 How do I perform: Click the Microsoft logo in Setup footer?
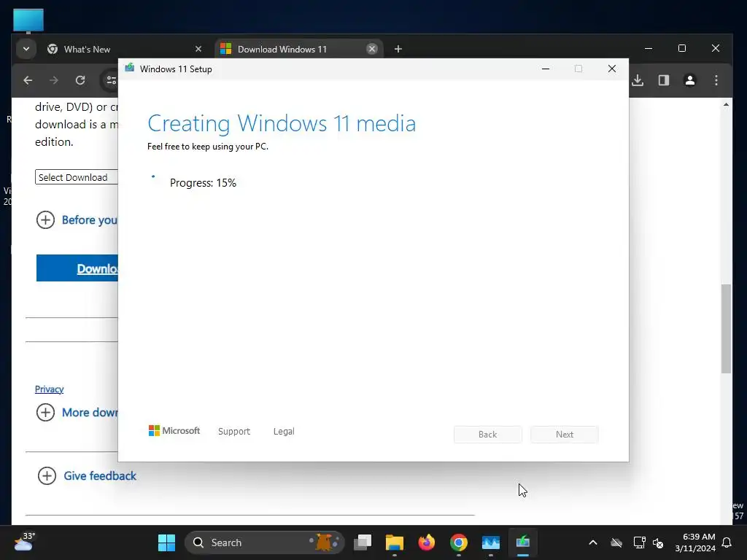[174, 431]
